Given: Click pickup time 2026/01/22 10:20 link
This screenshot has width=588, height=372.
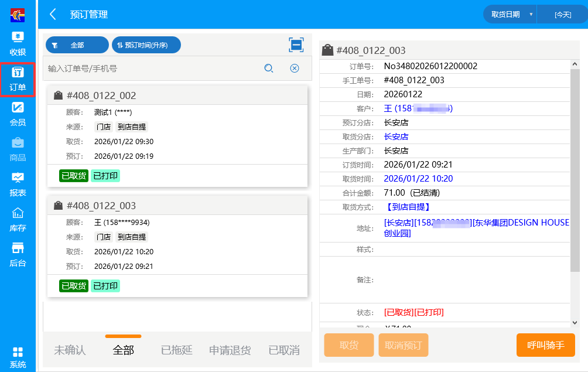Looking at the screenshot, I should (x=418, y=179).
